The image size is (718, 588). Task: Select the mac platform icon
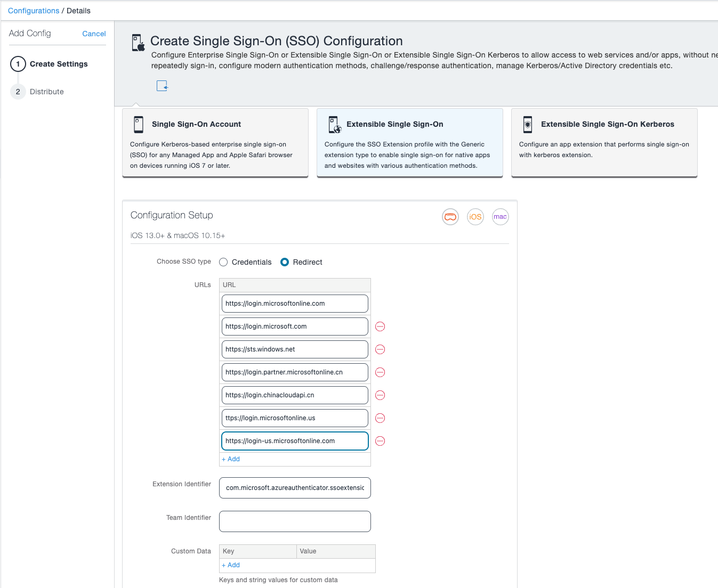click(500, 217)
